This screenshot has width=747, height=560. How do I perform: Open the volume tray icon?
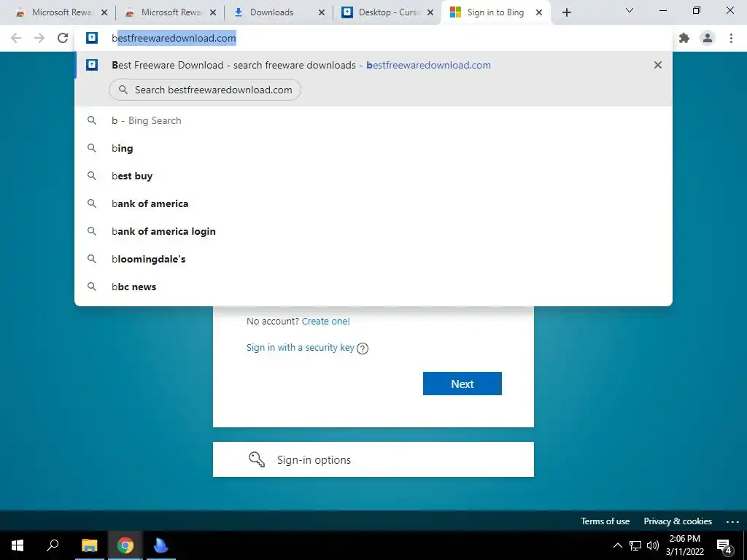click(653, 545)
